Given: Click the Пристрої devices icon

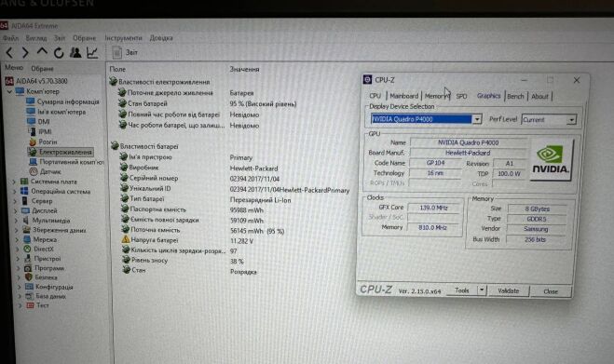Looking at the screenshot, I should 27,258.
